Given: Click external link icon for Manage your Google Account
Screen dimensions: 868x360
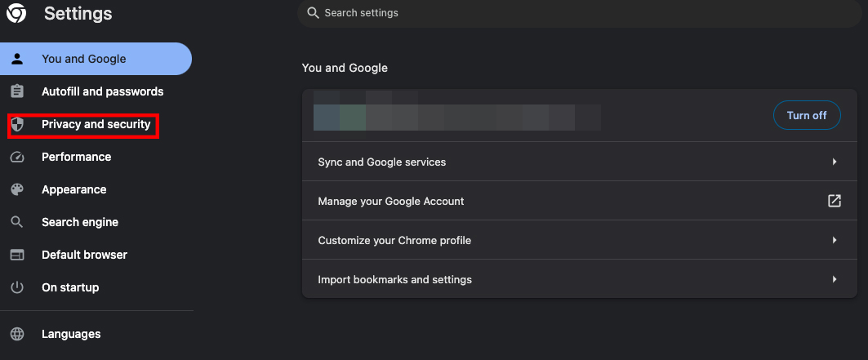Looking at the screenshot, I should click(835, 201).
